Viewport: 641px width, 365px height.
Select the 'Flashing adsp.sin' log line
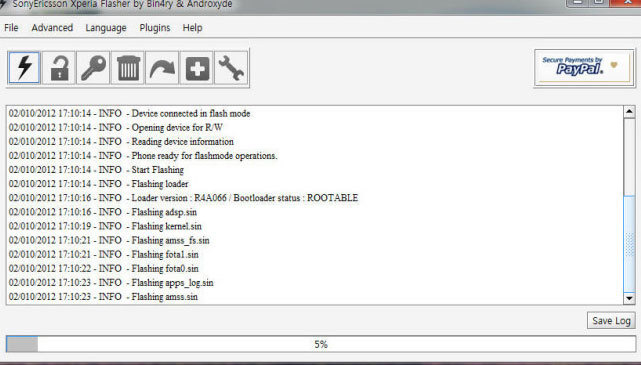103,212
